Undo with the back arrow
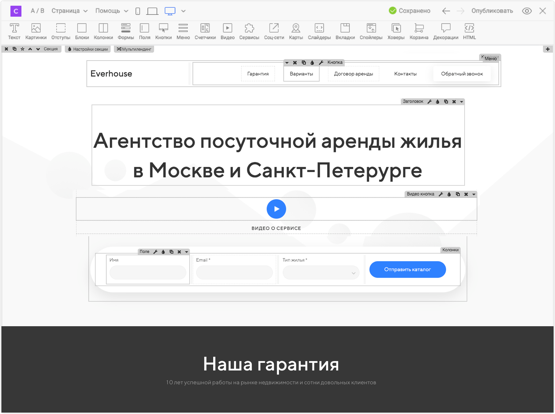The height and width of the screenshot is (414, 555). pyautogui.click(x=446, y=11)
